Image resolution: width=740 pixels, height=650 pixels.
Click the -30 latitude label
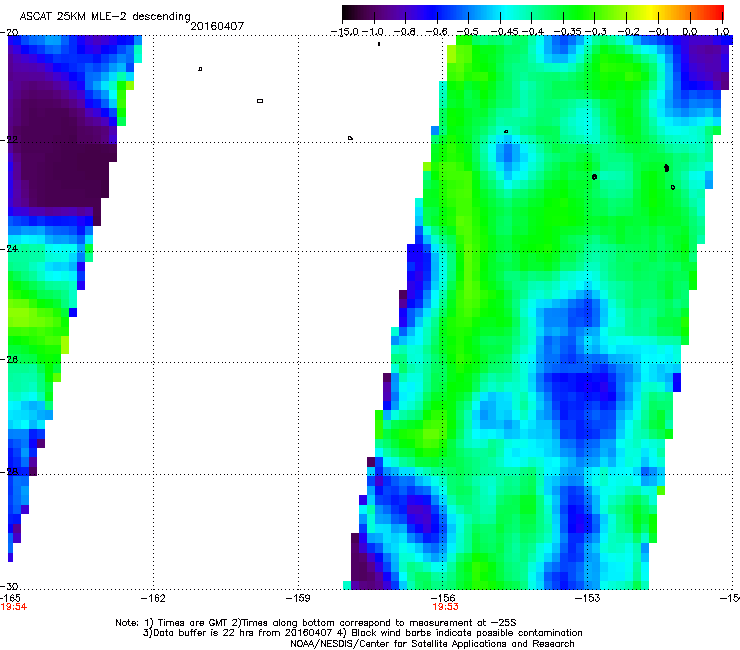(9, 586)
